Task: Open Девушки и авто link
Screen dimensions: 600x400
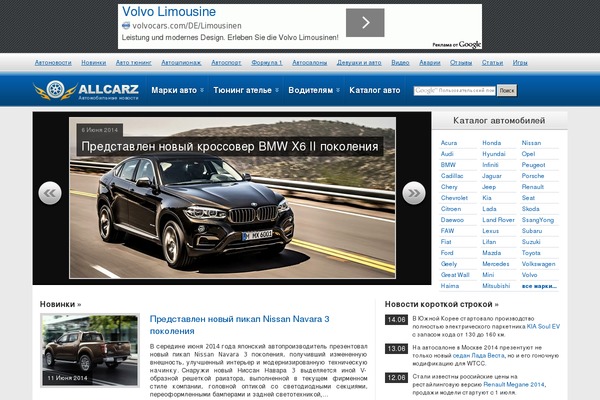Action: pos(359,62)
